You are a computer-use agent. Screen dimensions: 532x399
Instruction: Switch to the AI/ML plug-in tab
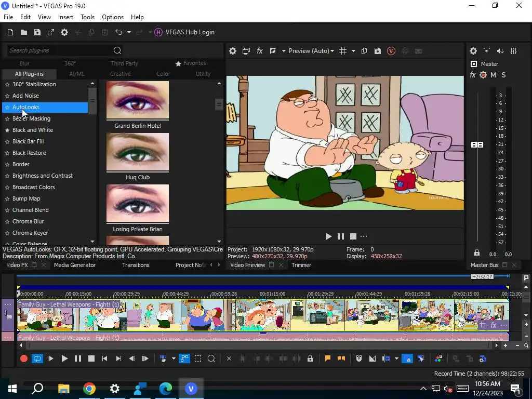click(77, 74)
